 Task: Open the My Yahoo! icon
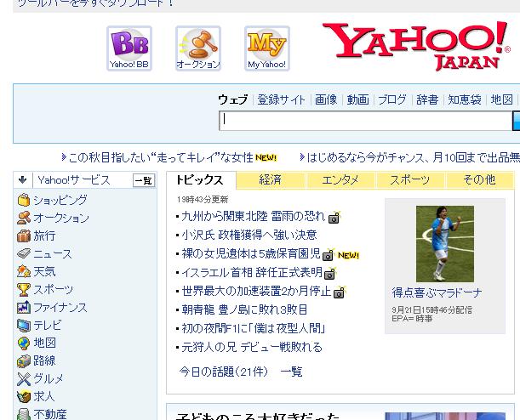click(x=267, y=48)
